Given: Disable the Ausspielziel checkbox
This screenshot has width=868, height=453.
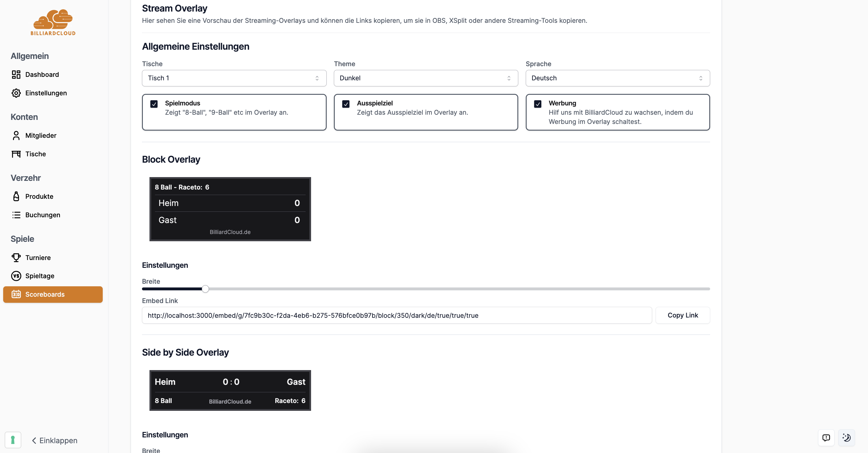Looking at the screenshot, I should coord(346,104).
